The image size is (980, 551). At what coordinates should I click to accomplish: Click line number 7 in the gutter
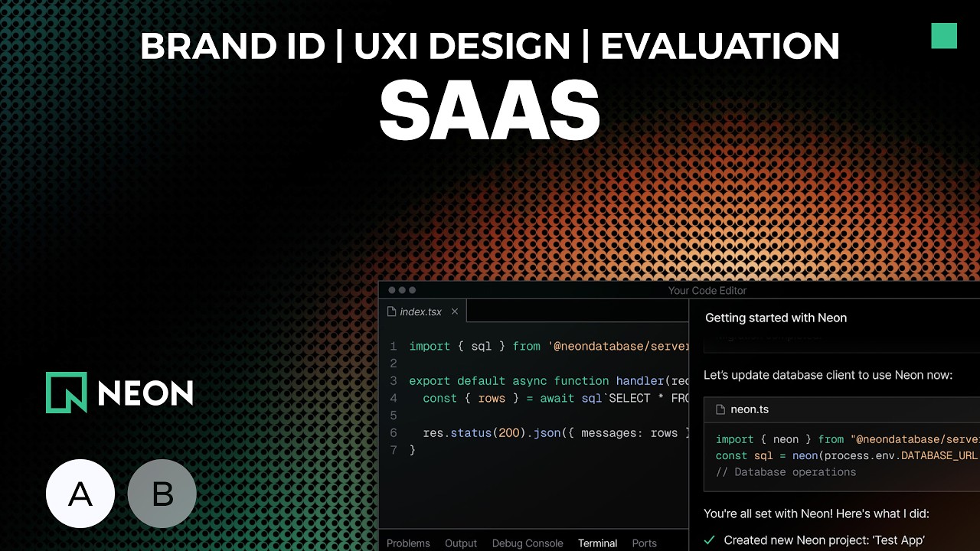click(394, 450)
